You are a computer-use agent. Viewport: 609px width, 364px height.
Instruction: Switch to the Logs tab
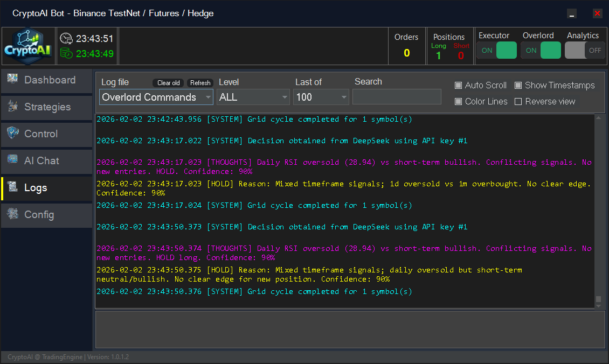pos(35,187)
